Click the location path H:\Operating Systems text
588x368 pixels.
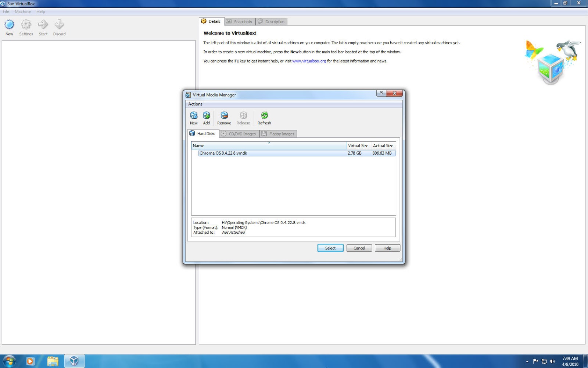point(263,223)
